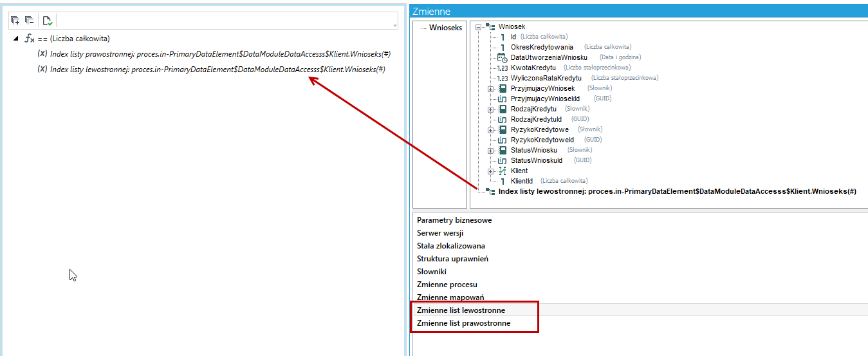Expand the Klient node
The height and width of the screenshot is (356, 868).
[491, 171]
